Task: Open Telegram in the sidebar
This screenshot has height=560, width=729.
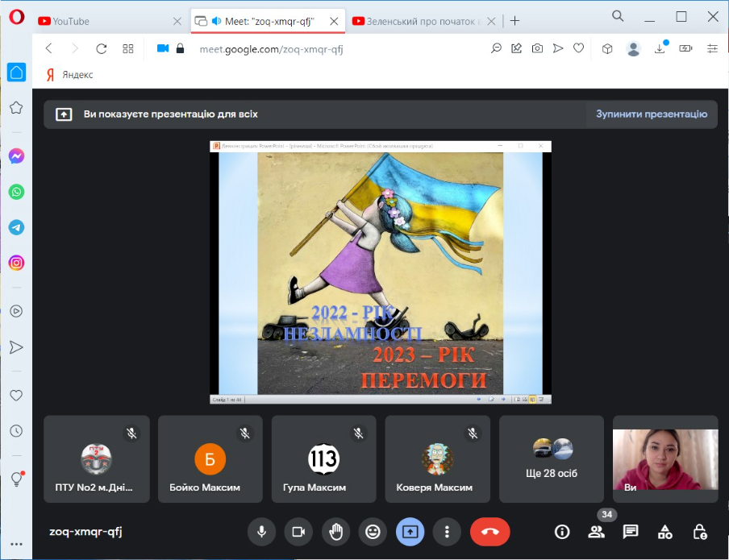Action: coord(16,228)
